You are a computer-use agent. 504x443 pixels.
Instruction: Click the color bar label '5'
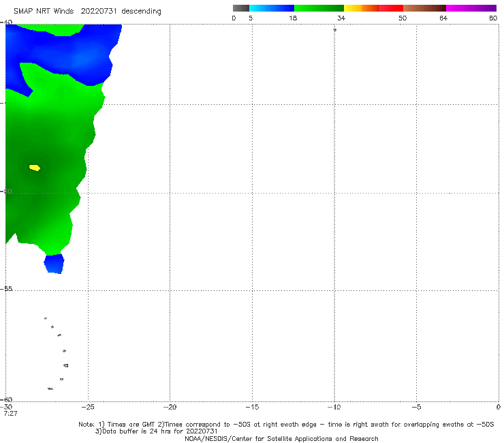pos(251,18)
